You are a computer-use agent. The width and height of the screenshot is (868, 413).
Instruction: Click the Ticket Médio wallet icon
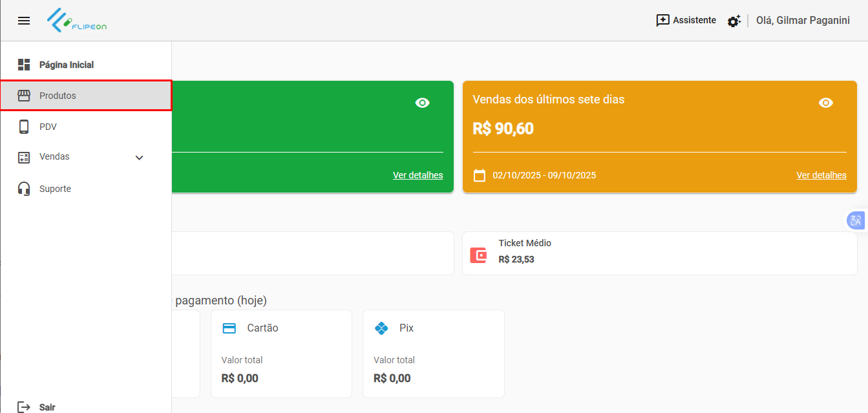478,255
